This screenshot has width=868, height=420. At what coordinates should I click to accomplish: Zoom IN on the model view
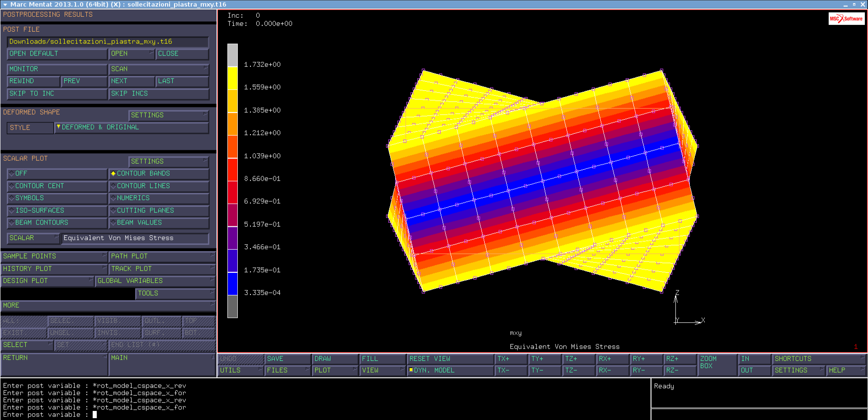(x=754, y=359)
